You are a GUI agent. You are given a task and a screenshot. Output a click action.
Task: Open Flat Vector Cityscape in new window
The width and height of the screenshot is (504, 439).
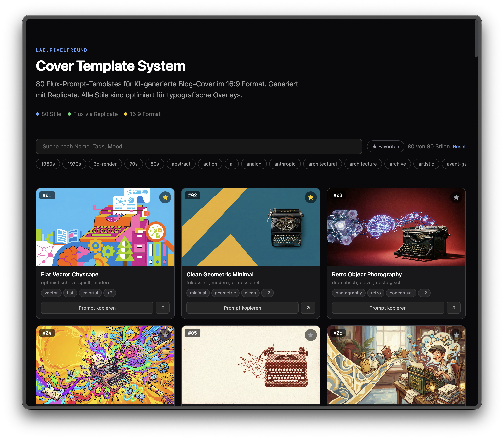pos(163,308)
